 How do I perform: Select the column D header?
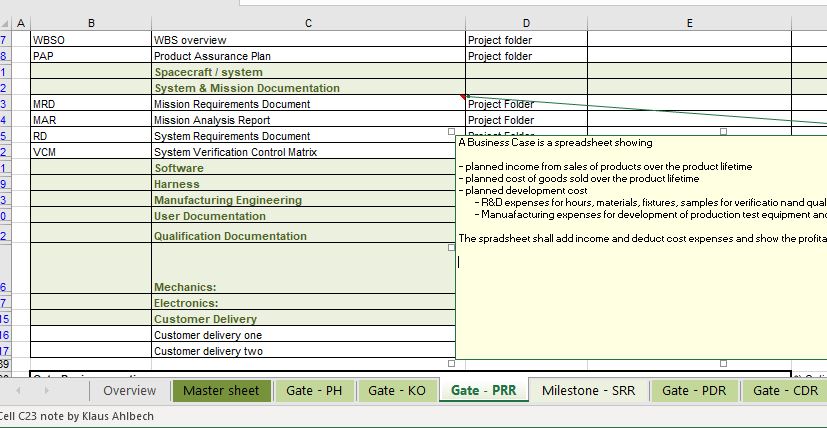(x=526, y=23)
